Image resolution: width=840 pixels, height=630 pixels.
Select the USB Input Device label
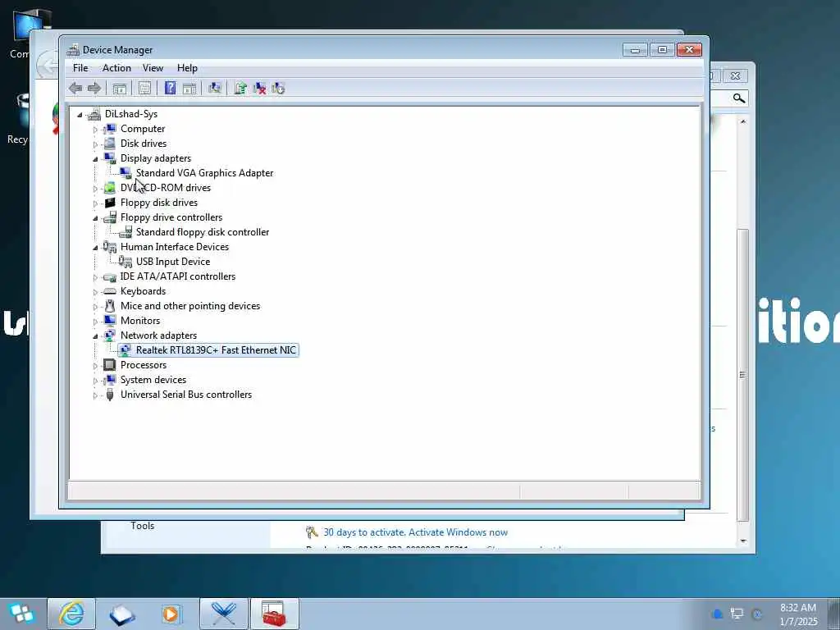point(173,262)
